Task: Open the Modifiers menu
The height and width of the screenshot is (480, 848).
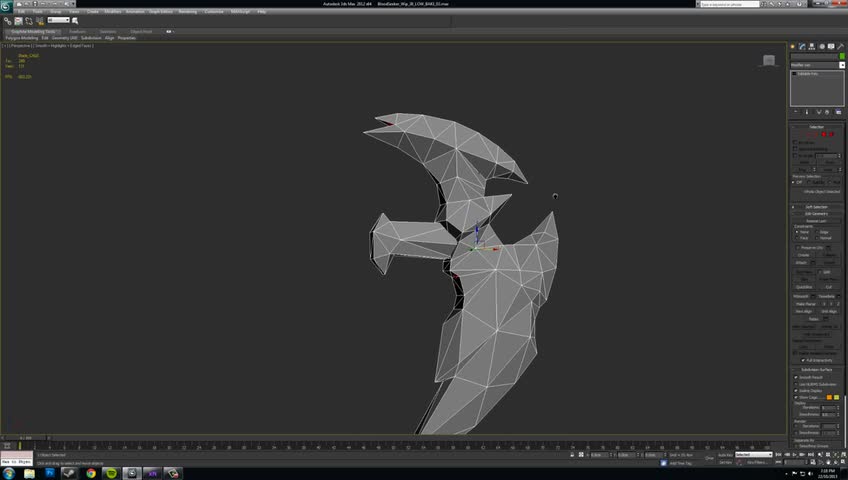Action: click(113, 11)
